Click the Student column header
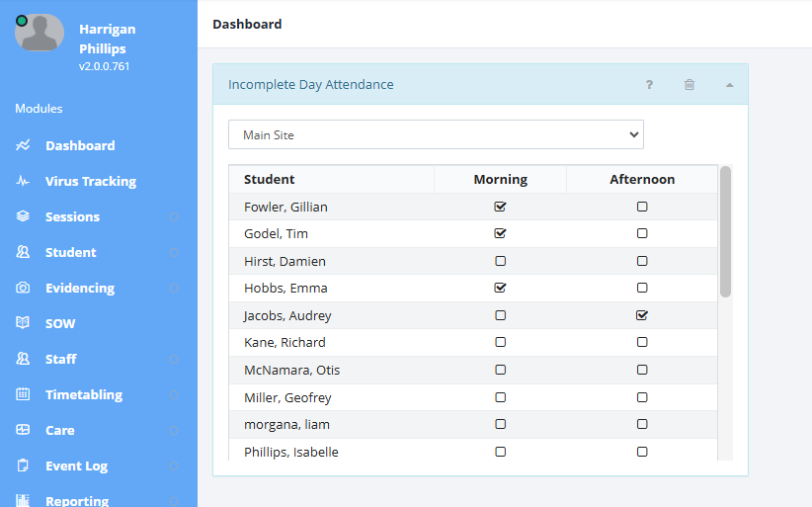Screen dimensions: 812x507 click(270, 179)
